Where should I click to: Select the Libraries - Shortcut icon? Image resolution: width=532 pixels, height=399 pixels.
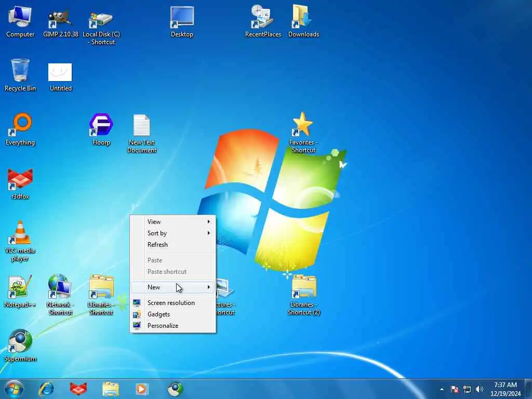coord(101,295)
